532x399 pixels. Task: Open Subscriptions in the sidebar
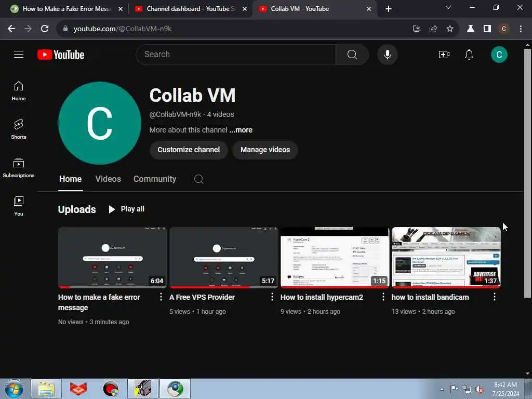19,168
